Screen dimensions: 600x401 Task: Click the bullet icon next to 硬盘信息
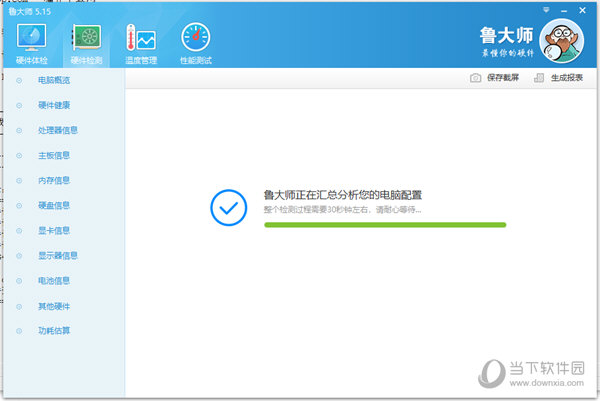(19, 205)
